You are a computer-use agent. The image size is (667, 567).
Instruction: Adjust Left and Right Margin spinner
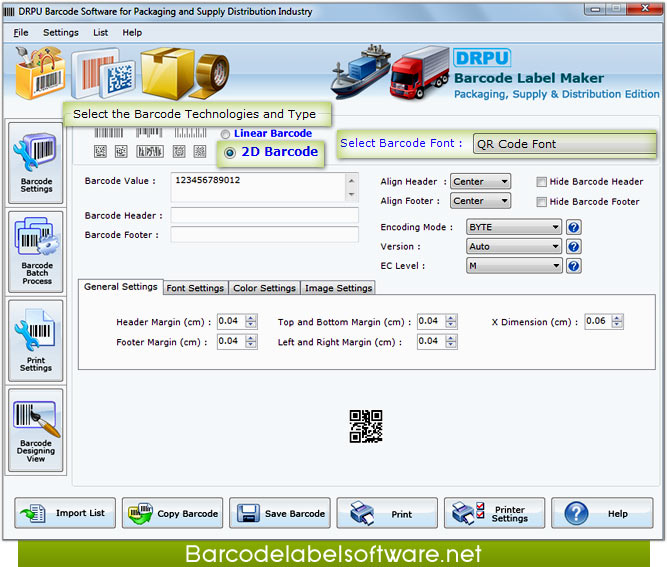click(451, 341)
